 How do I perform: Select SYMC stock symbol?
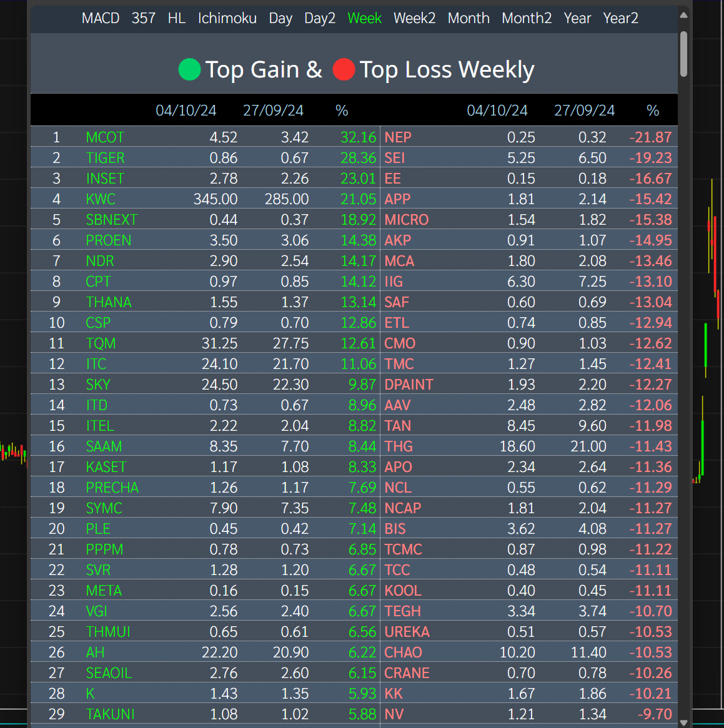[104, 508]
